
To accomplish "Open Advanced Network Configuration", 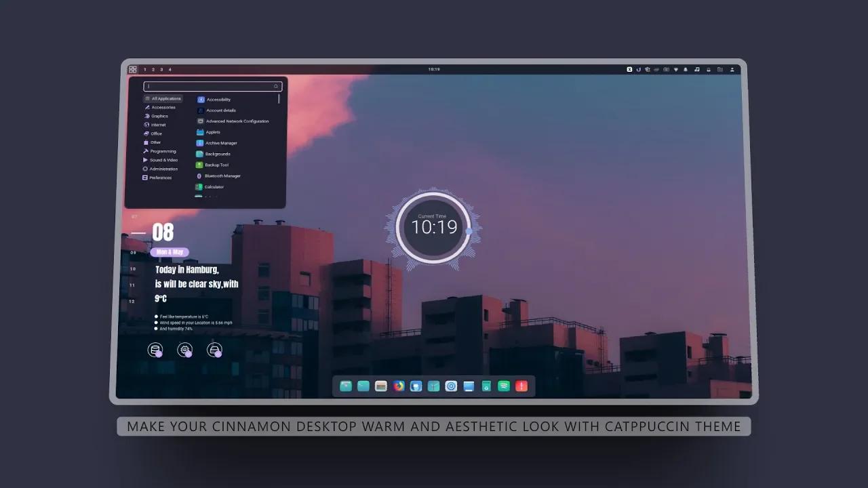I will 237,121.
